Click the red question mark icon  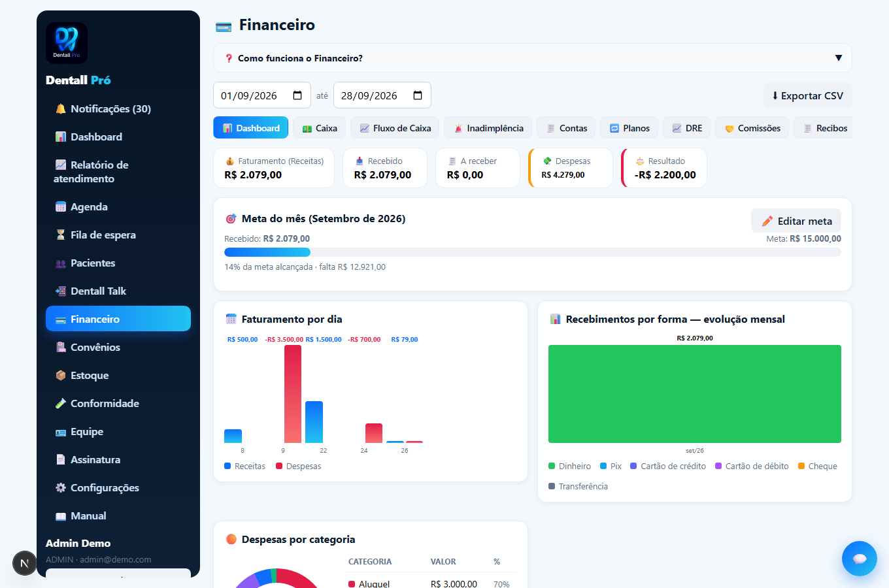[229, 58]
